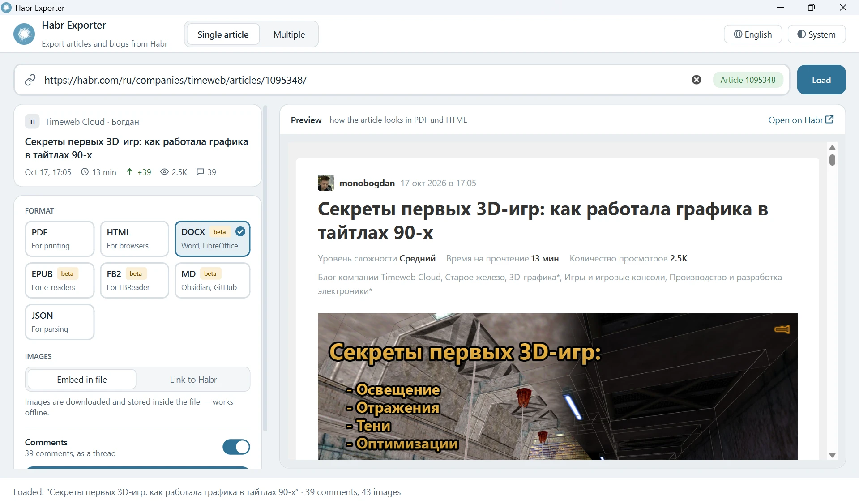Click the FORMAT section heading
The height and width of the screenshot is (504, 859).
pos(39,211)
